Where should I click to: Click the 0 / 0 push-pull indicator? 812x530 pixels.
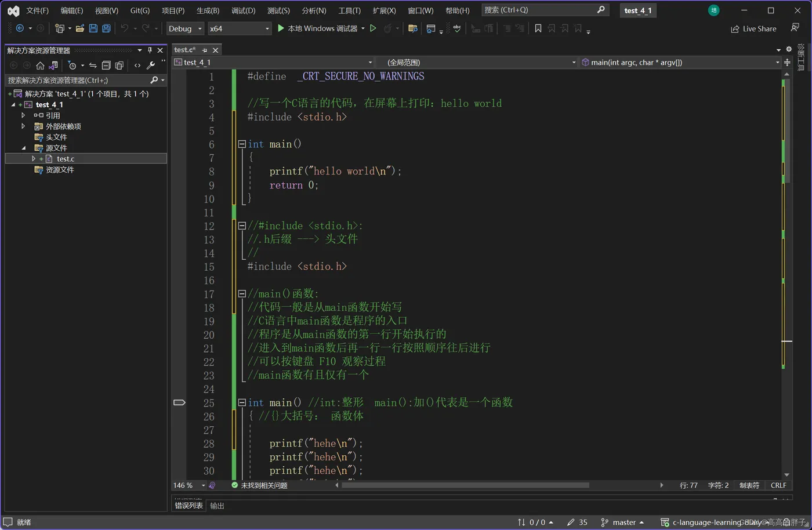pos(535,522)
